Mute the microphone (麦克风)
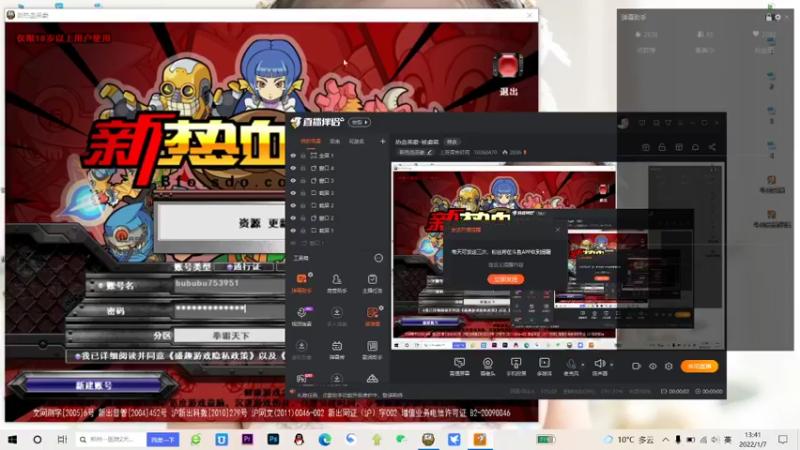This screenshot has width=800, height=450. point(571,366)
